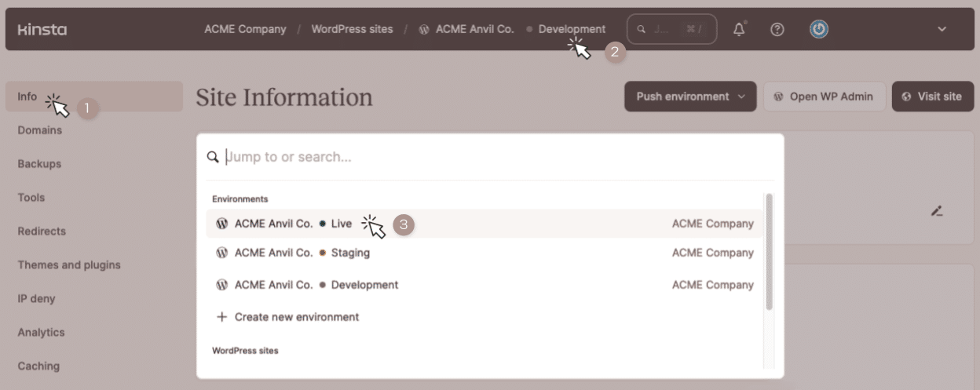This screenshot has height=390, width=980.
Task: Open the Domains sidebar item
Action: 40,130
